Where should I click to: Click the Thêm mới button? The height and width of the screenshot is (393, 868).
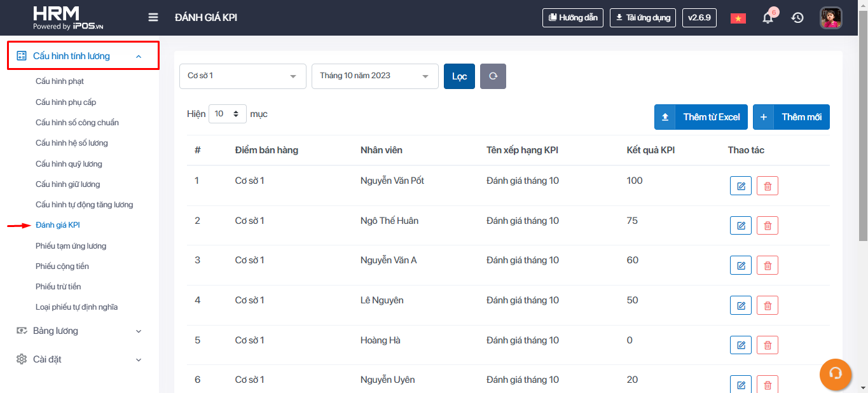791,117
